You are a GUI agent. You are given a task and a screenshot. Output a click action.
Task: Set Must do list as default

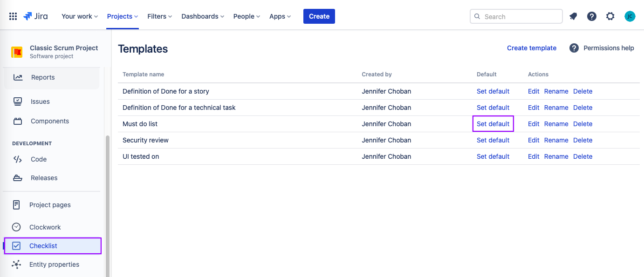pos(493,124)
